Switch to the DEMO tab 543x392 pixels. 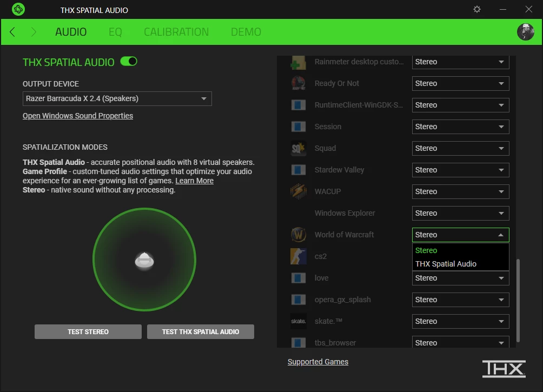[x=246, y=32]
